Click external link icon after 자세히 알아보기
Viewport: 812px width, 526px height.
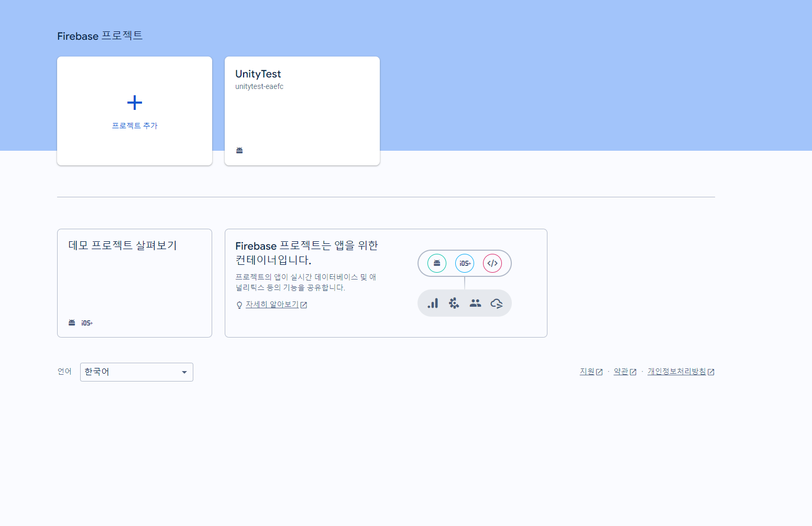pyautogui.click(x=304, y=305)
